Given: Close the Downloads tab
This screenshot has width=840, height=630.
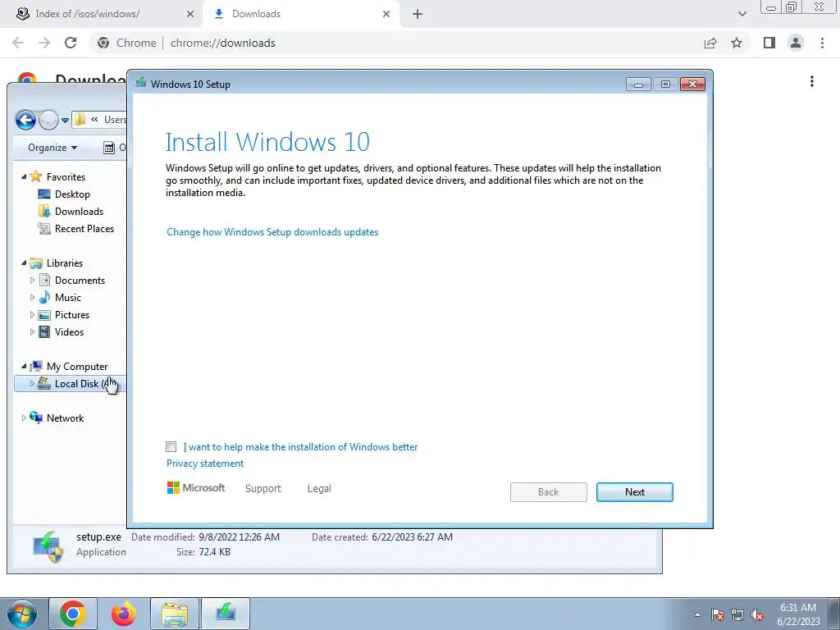Looking at the screenshot, I should click(386, 14).
